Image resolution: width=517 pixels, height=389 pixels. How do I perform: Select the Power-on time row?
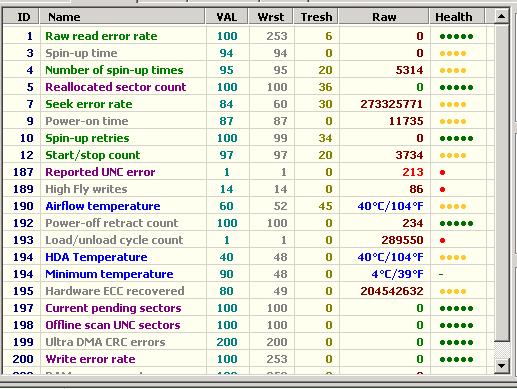[248, 121]
